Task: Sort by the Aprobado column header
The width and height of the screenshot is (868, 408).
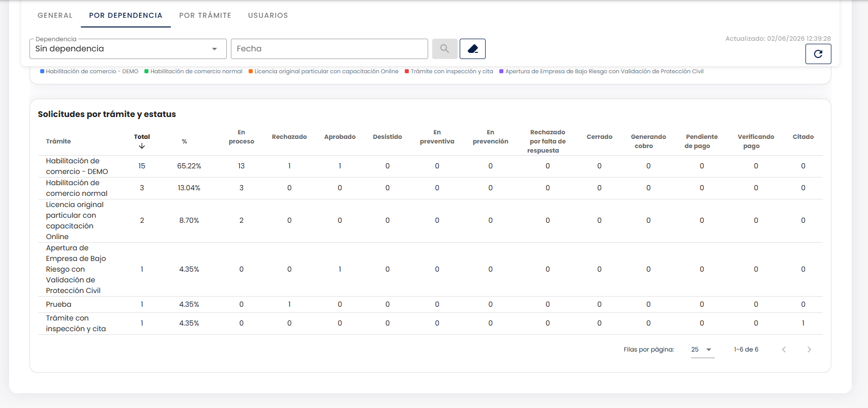Action: (340, 137)
